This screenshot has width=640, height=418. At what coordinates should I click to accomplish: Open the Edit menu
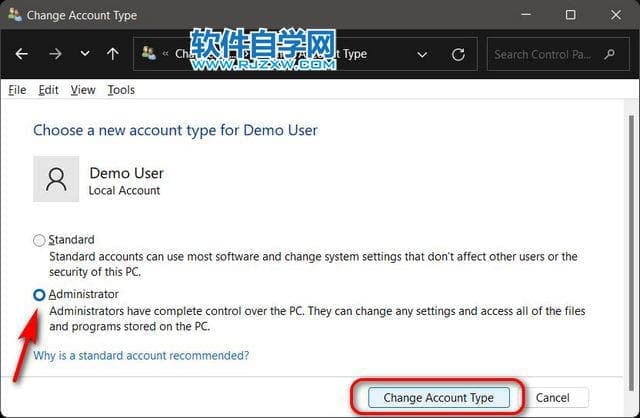pyautogui.click(x=48, y=90)
